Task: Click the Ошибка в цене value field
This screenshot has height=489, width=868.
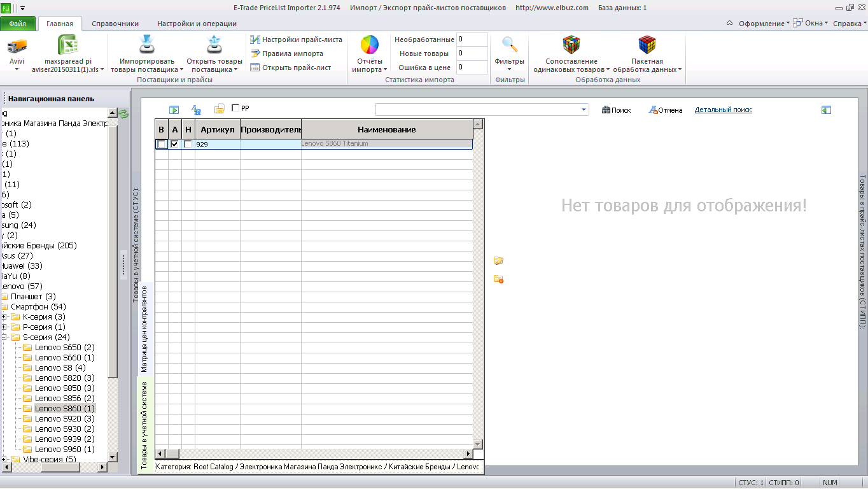Action: 472,67
